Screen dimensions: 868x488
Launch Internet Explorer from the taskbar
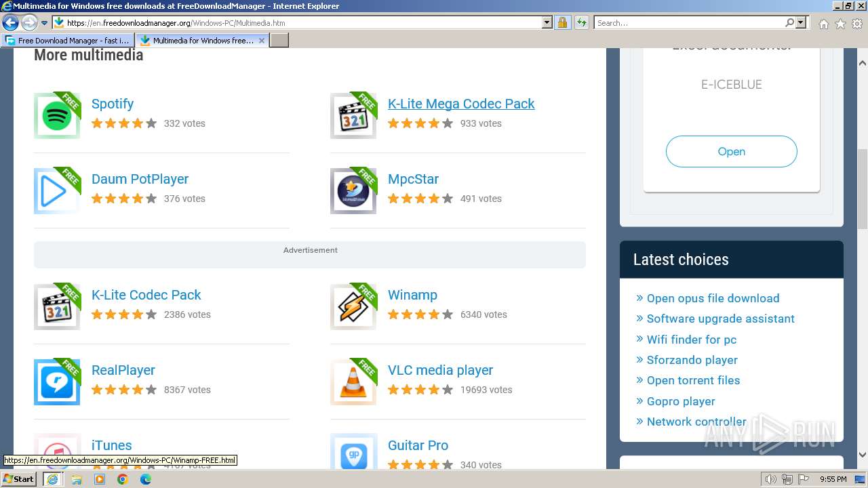point(52,479)
